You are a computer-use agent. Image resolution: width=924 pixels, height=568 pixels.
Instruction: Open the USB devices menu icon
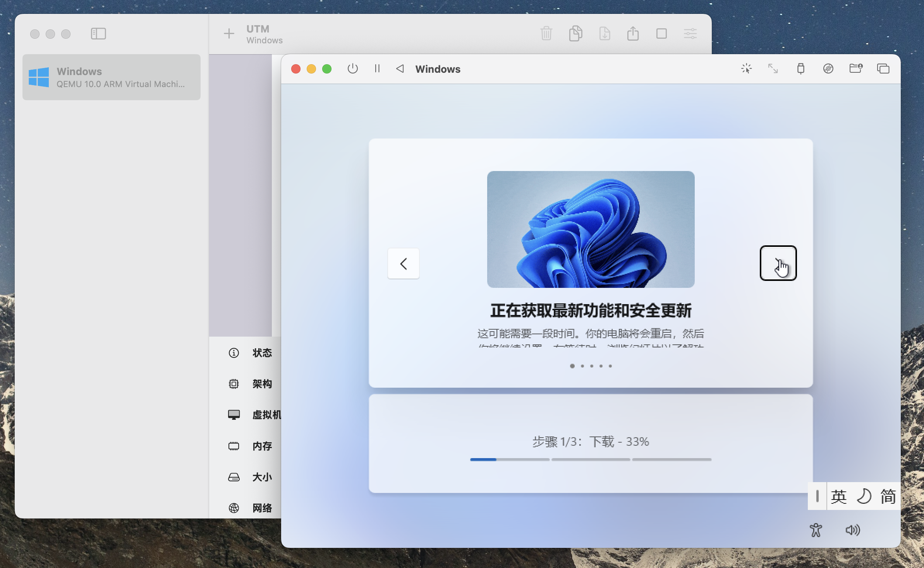coord(801,69)
